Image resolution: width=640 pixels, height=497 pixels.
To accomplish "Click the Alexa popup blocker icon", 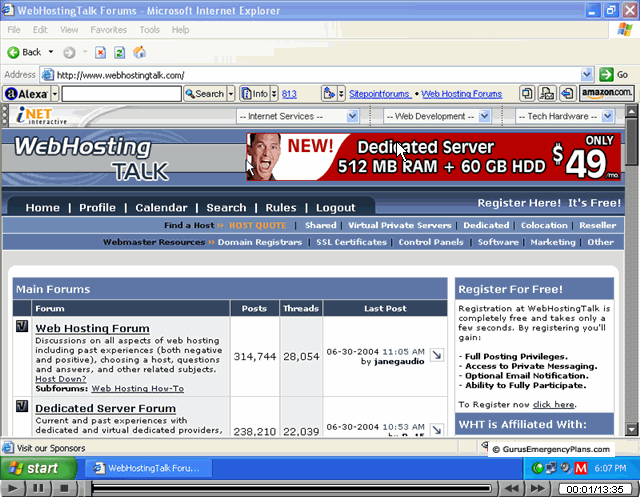I will (x=527, y=94).
